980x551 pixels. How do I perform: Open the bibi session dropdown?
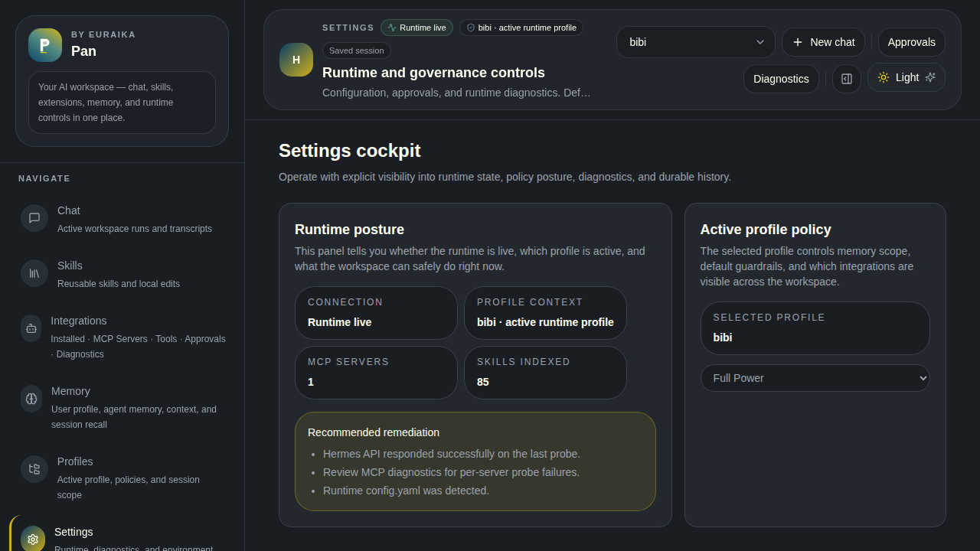tap(694, 42)
